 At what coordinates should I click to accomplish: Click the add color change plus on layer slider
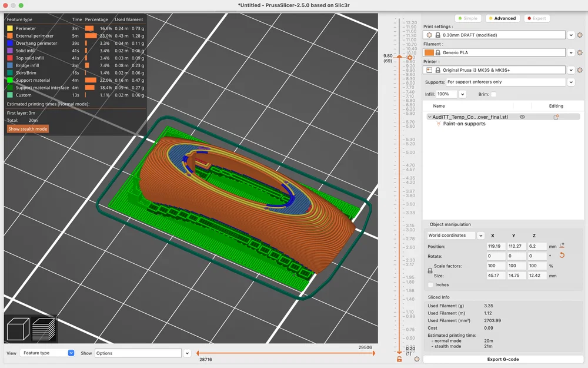point(410,58)
